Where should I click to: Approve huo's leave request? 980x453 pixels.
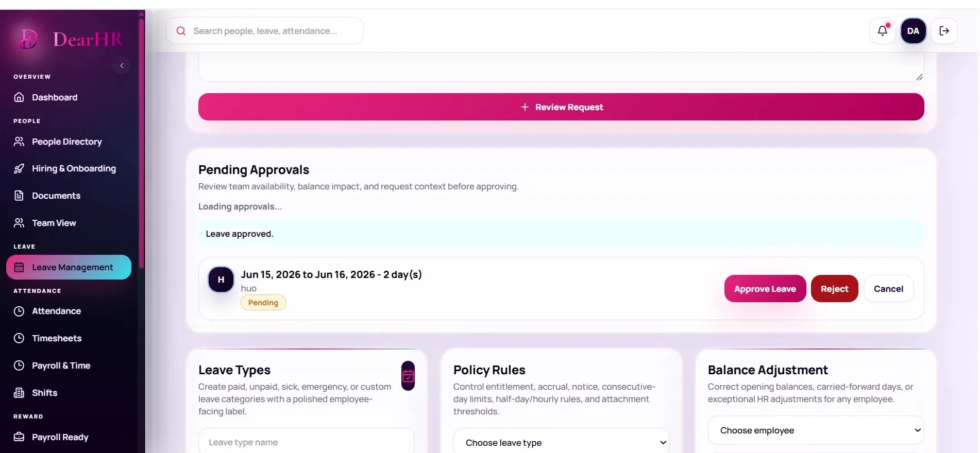pyautogui.click(x=765, y=289)
